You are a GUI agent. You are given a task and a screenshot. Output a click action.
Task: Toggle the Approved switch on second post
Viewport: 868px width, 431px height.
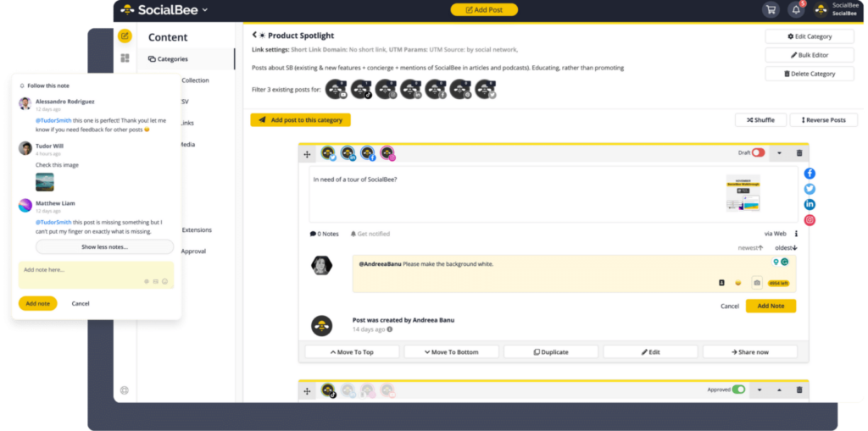[738, 390]
